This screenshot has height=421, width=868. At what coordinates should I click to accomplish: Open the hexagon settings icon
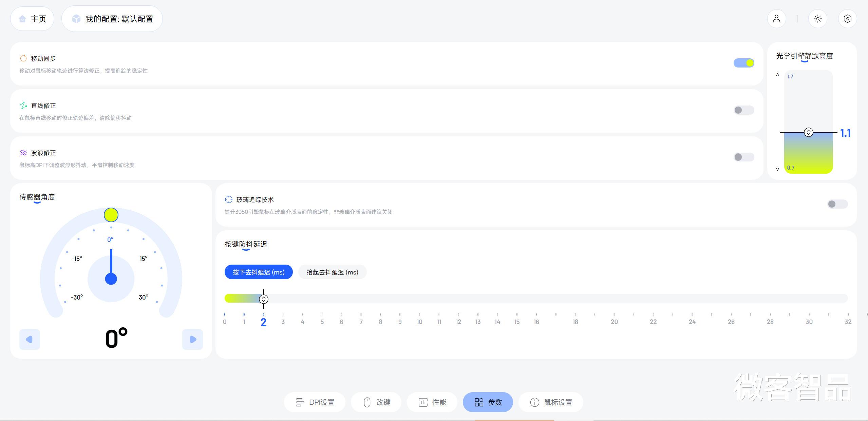847,19
